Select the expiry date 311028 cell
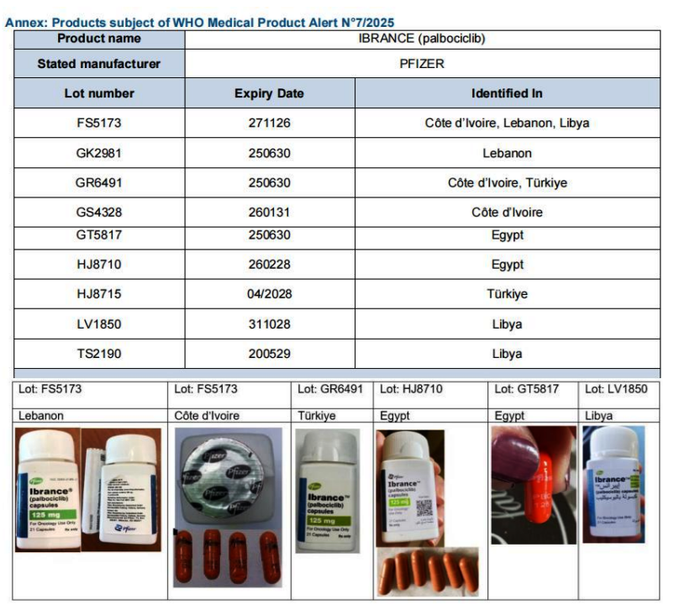This screenshot has width=674, height=616. pyautogui.click(x=269, y=324)
